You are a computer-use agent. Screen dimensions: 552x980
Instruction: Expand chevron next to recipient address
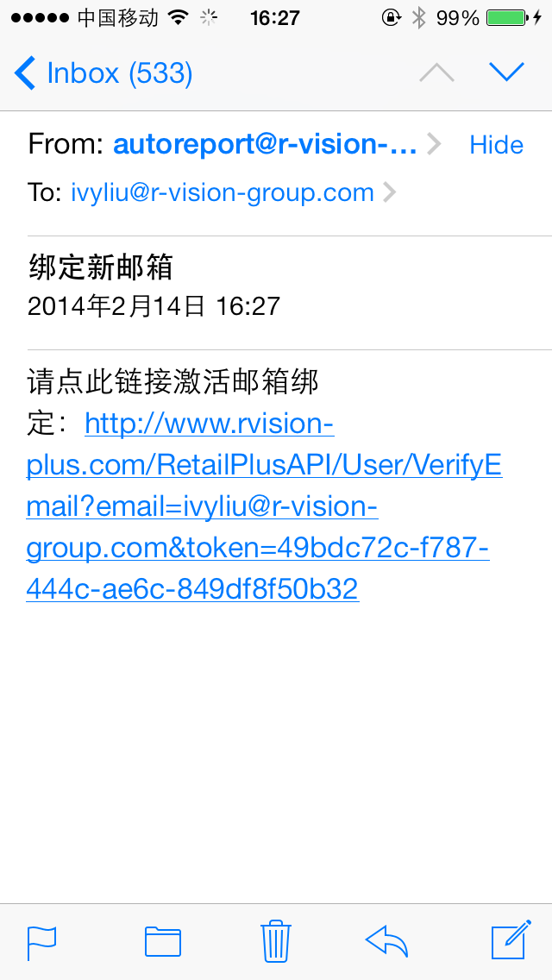click(389, 192)
